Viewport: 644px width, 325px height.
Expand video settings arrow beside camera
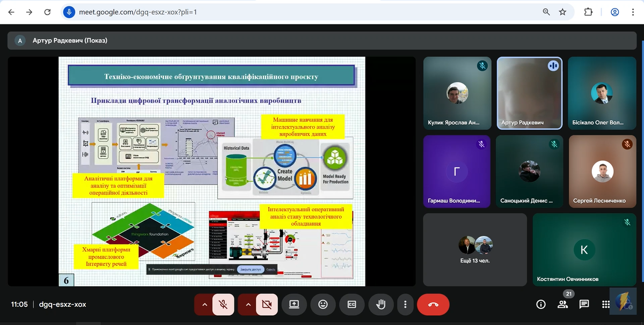click(248, 304)
